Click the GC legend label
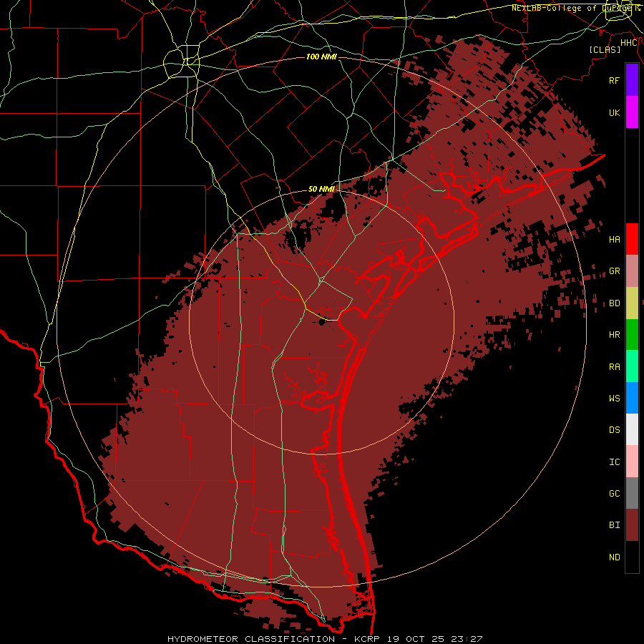 (615, 494)
